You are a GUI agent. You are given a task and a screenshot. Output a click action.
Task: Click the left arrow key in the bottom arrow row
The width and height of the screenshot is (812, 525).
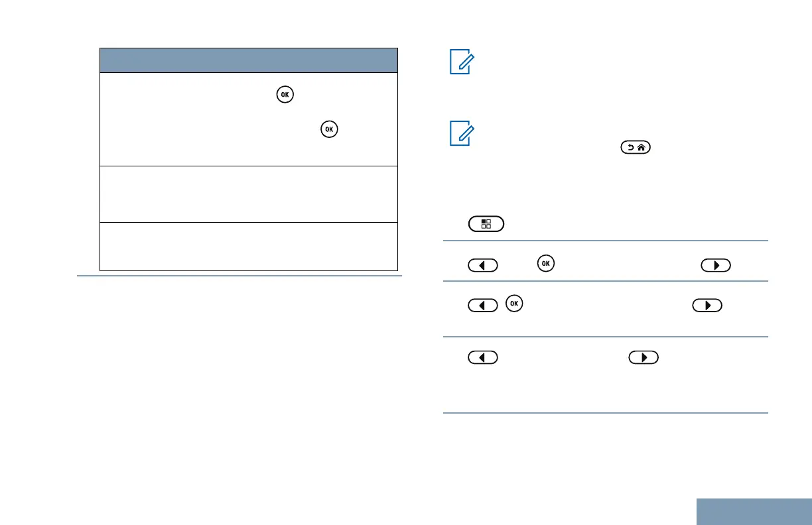(483, 357)
